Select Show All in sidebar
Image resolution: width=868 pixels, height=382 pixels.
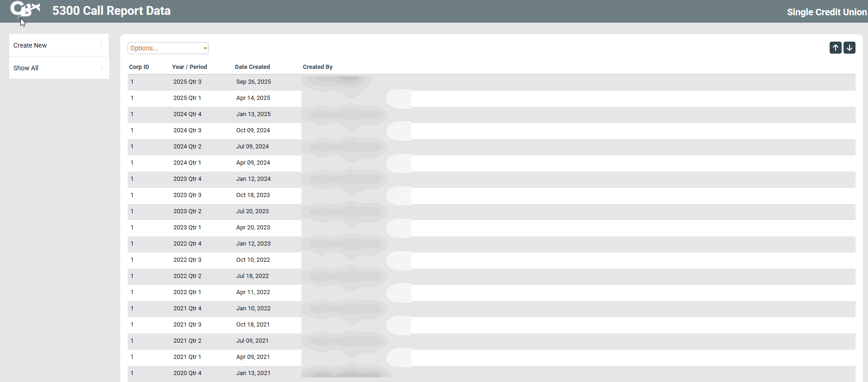coord(26,68)
